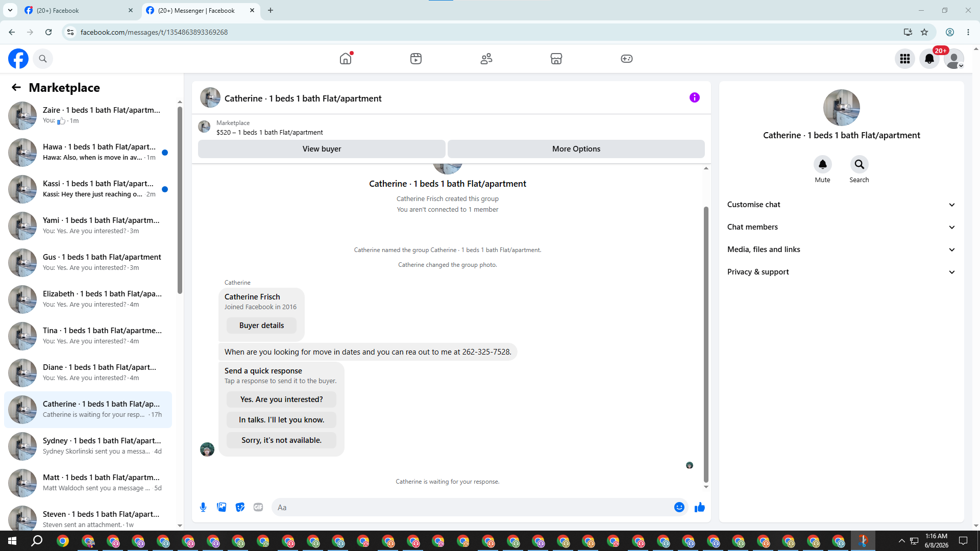Image resolution: width=980 pixels, height=551 pixels.
Task: Open Matt's conversation
Action: [88, 483]
